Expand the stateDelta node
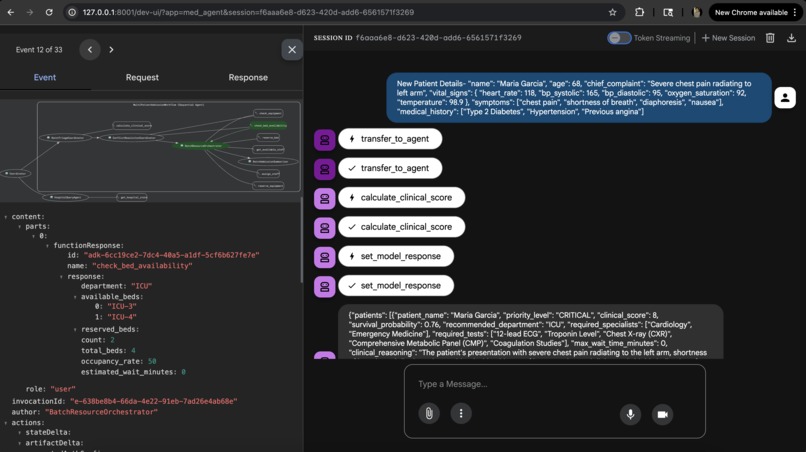Viewport: 806px width, 452px height. (x=20, y=432)
